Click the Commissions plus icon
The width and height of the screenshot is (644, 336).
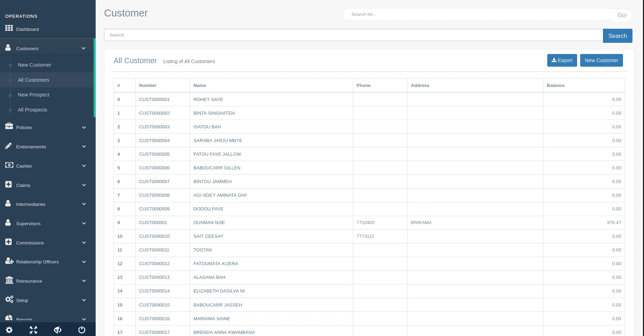point(8,242)
